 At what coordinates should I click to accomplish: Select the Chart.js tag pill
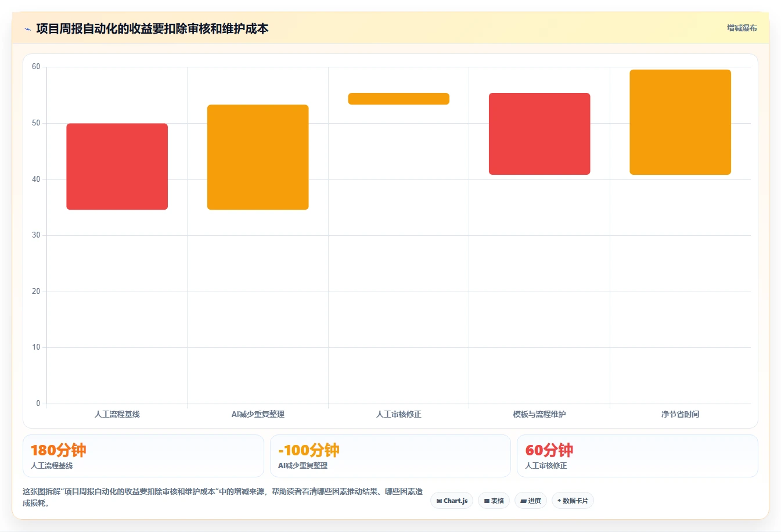(452, 501)
